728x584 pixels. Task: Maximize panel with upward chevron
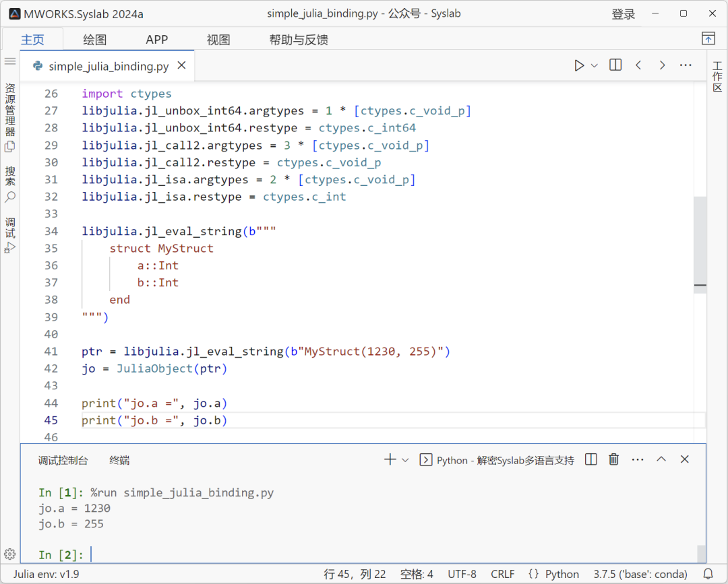[661, 459]
